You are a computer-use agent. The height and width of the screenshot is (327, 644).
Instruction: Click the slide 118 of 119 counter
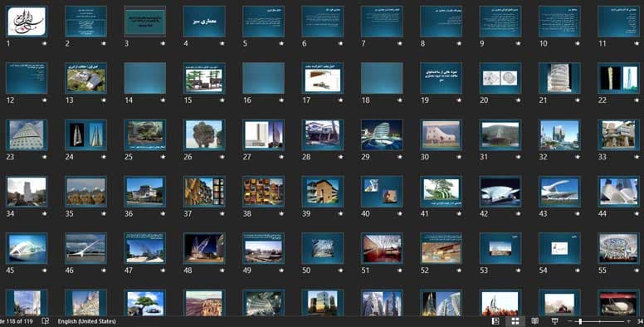16,321
